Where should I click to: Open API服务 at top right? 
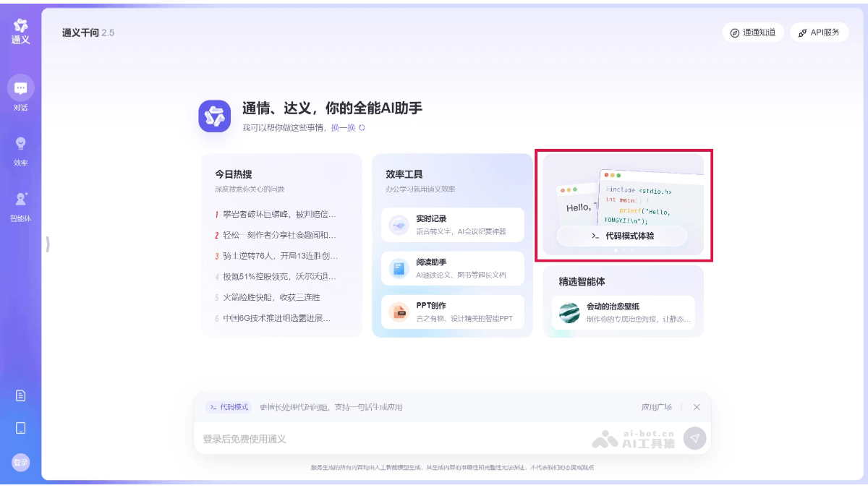[x=819, y=33]
